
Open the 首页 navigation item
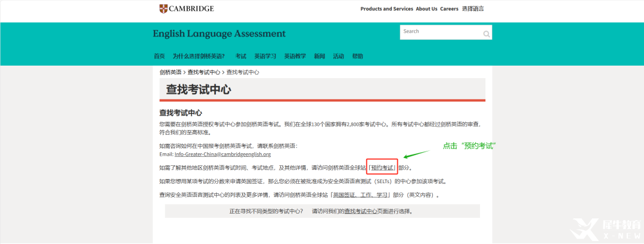[159, 56]
